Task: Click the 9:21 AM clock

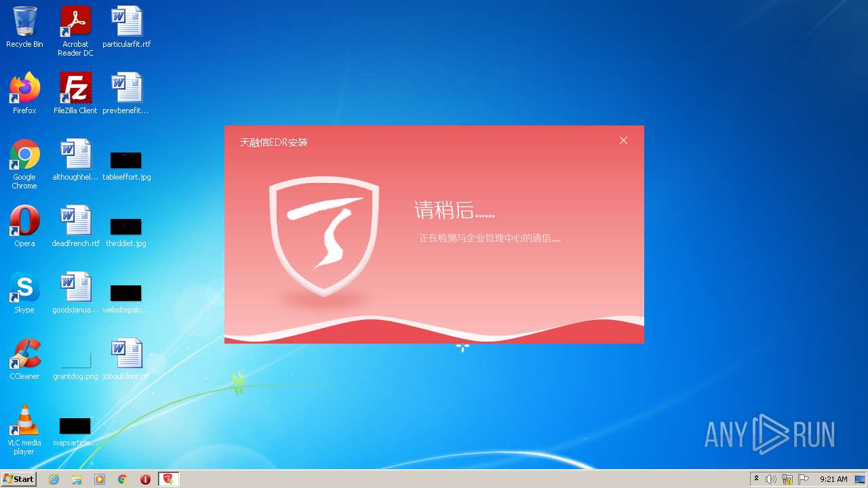Action: [833, 479]
